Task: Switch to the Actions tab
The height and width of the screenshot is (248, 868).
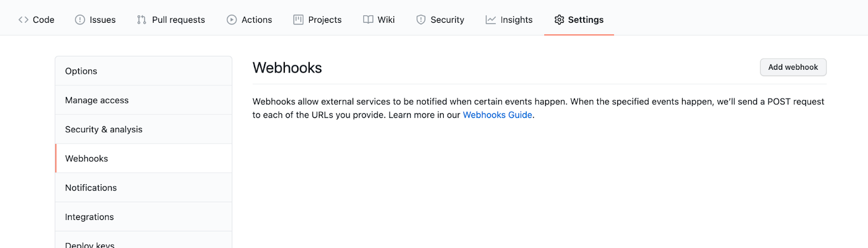Action: coord(257,20)
